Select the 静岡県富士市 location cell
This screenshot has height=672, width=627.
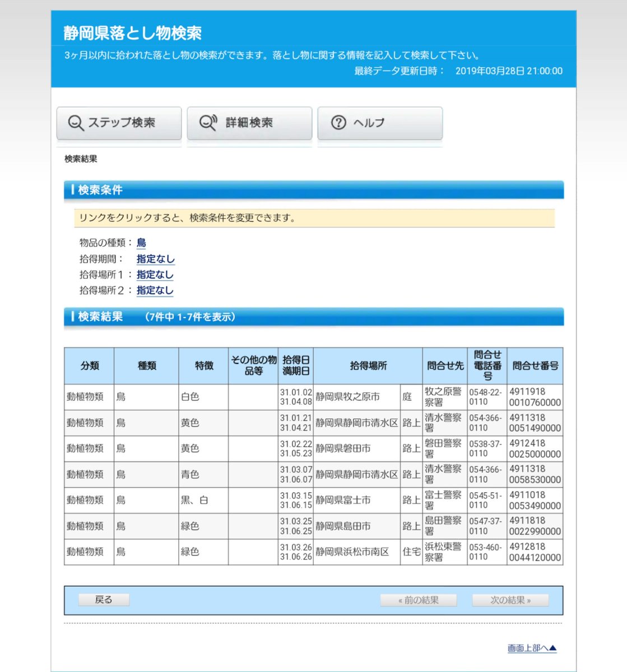[x=356, y=500]
